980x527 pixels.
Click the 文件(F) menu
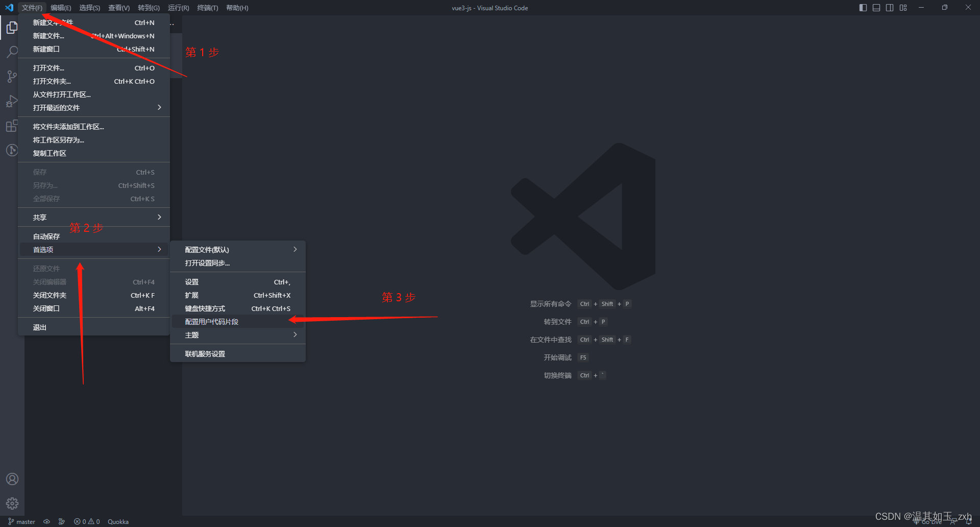tap(32, 8)
